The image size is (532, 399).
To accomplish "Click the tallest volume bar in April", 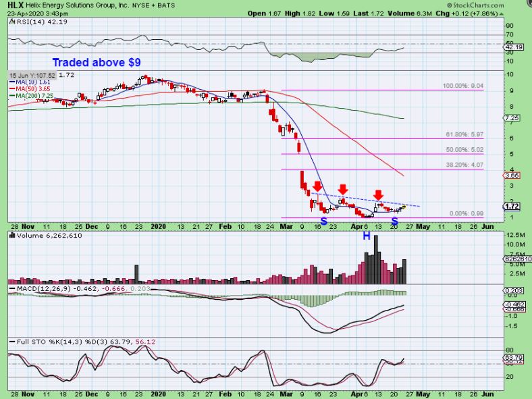I will pos(375,259).
